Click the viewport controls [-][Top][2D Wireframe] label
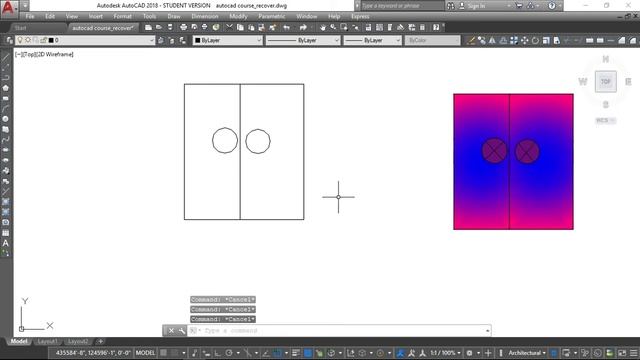The height and width of the screenshot is (360, 640). pos(44,54)
